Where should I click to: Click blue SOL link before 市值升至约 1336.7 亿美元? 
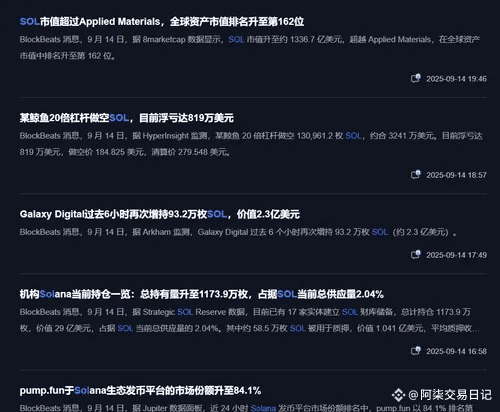[x=236, y=40]
